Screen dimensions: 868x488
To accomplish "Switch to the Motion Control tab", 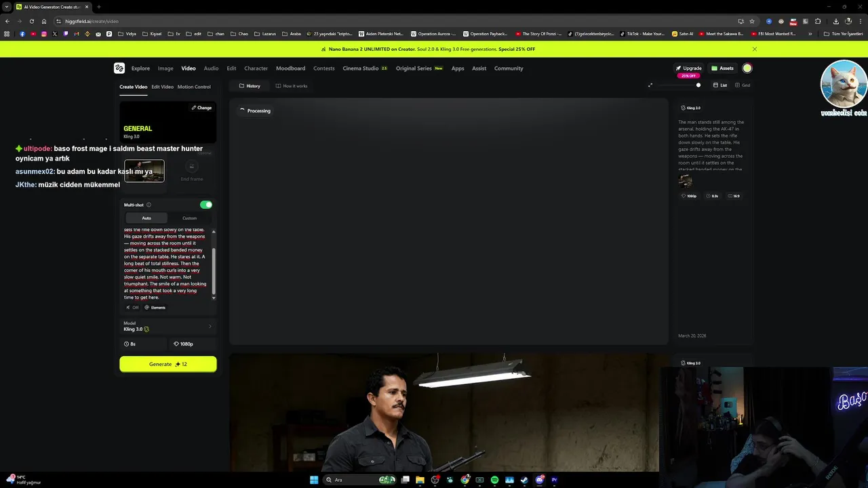I will click(194, 87).
